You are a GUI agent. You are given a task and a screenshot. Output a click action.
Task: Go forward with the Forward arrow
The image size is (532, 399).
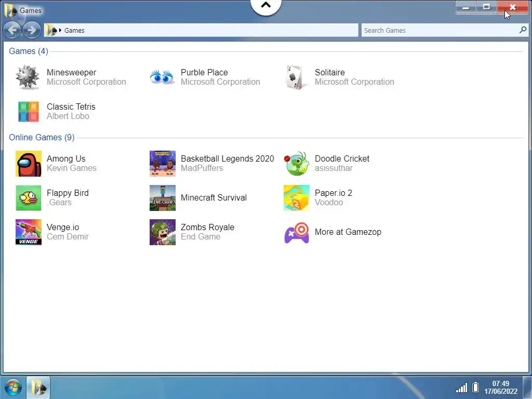tap(32, 30)
